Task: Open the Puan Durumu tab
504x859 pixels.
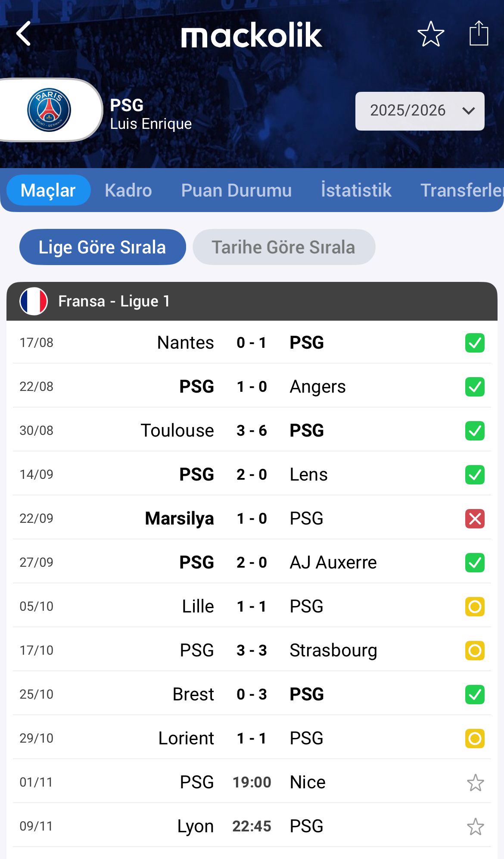Action: coord(236,190)
